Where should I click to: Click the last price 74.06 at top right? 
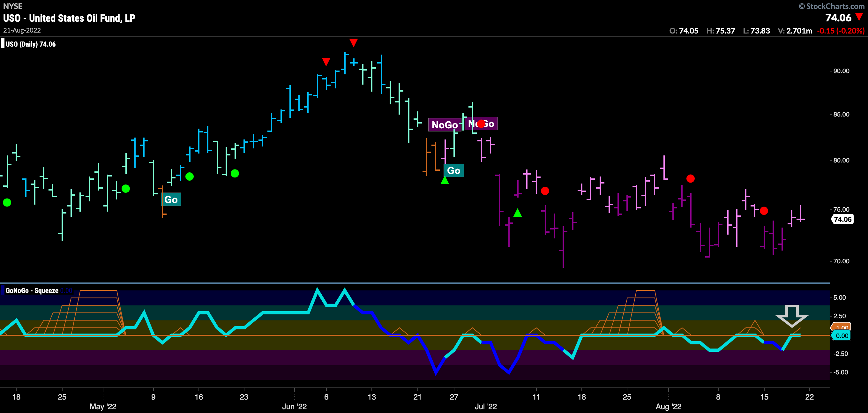pyautogui.click(x=838, y=18)
